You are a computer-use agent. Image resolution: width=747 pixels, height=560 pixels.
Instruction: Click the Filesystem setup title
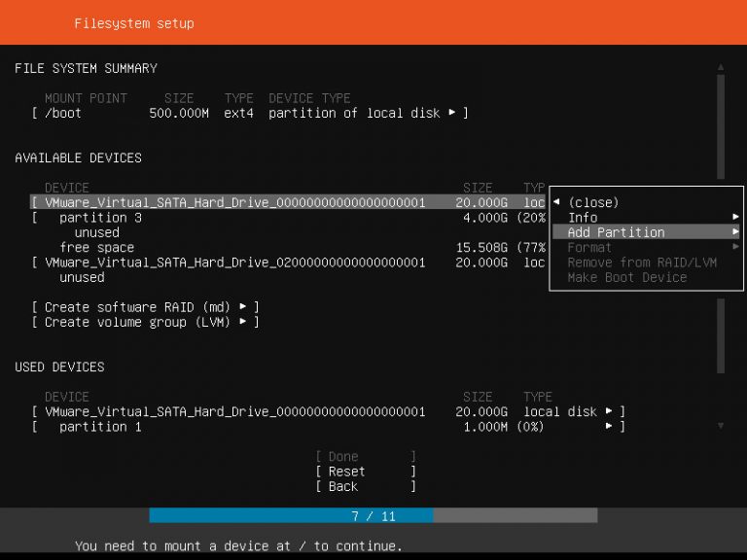[134, 23]
